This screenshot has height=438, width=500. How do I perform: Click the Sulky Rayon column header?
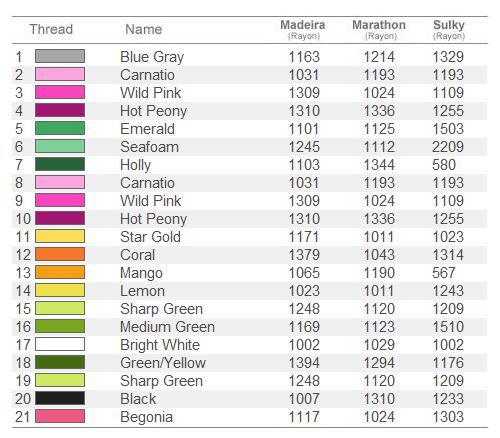[x=449, y=30]
